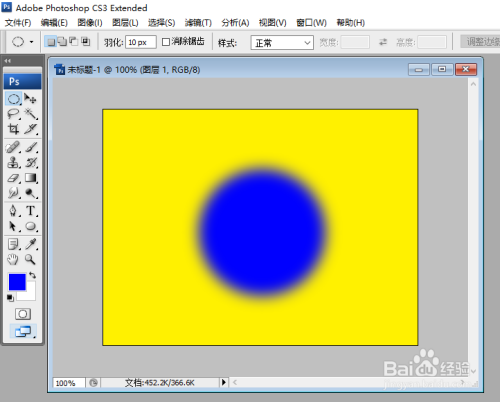This screenshot has width=500, height=402.
Task: Click the Ps logo atop the toolbox
Action: coord(22,81)
